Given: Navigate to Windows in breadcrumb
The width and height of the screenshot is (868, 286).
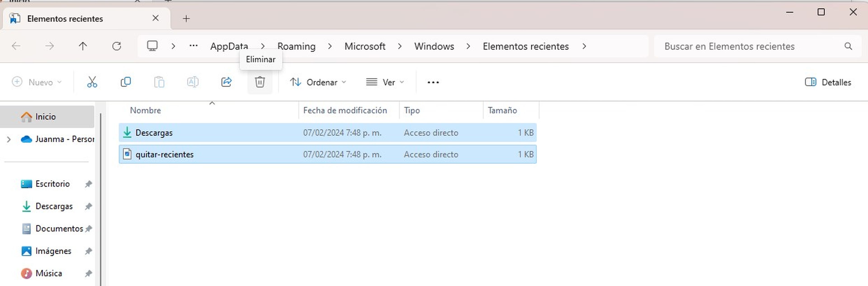Looking at the screenshot, I should pos(434,46).
